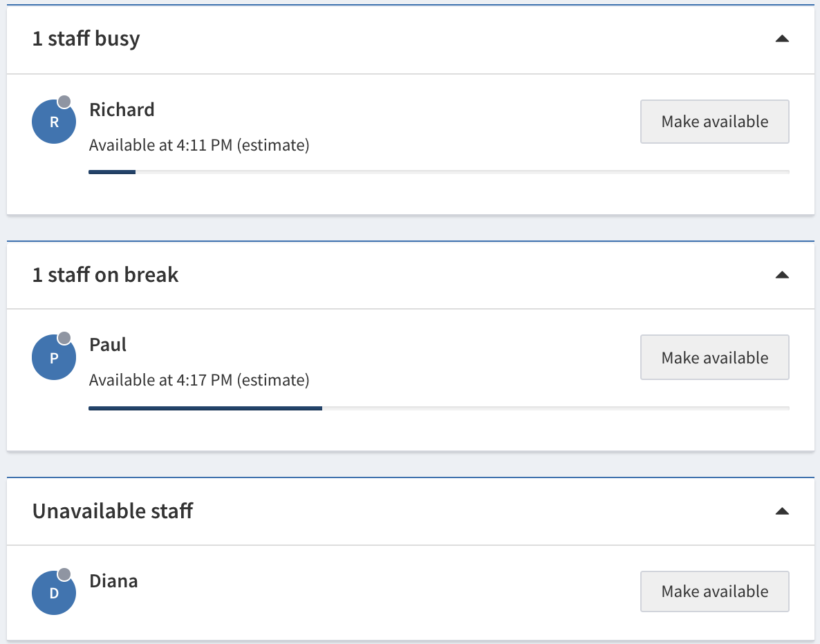Click the name Richard
Image resolution: width=820 pixels, height=644 pixels.
122,110
